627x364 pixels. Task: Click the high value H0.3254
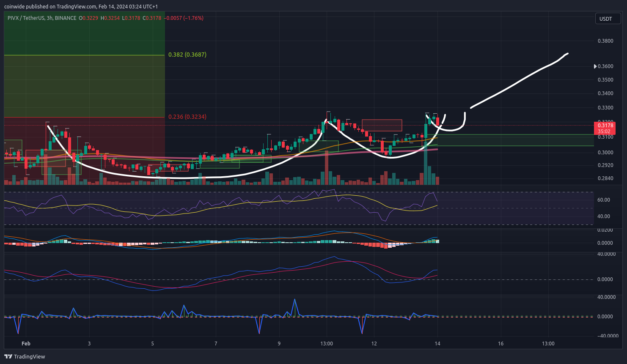pos(110,18)
